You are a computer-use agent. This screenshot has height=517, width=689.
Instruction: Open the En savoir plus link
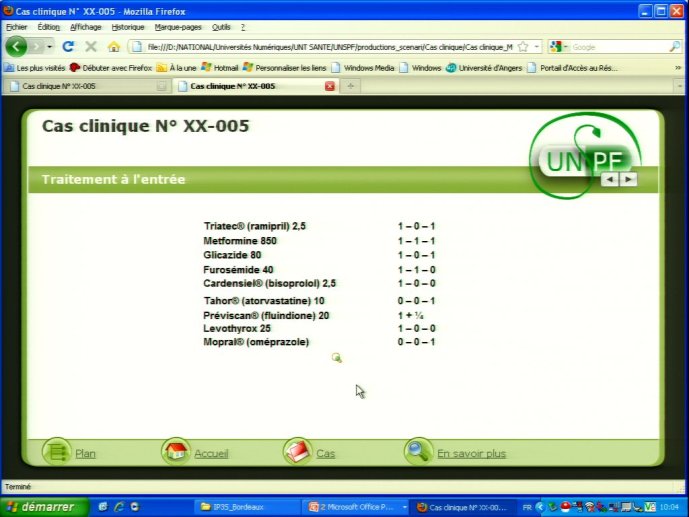pyautogui.click(x=471, y=454)
